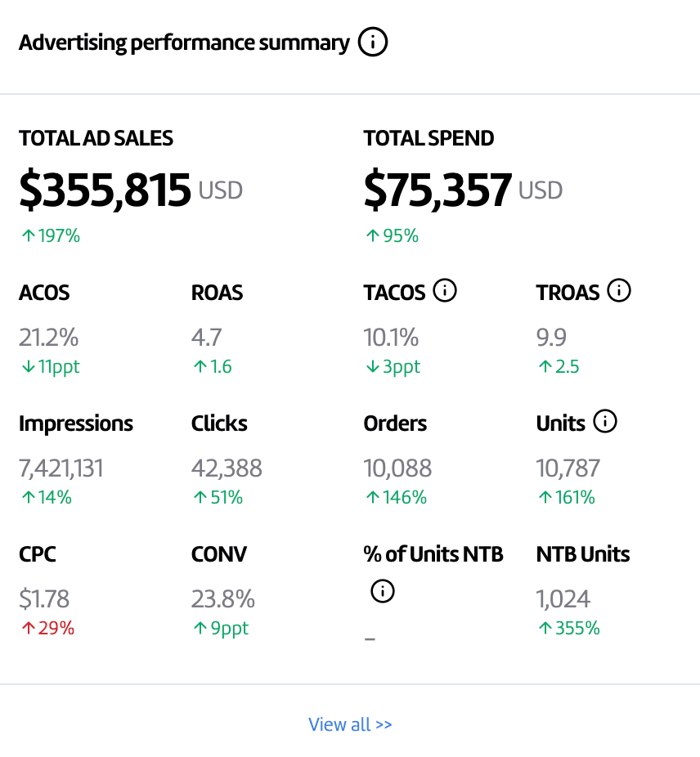
Task: Click the TACOS info icon
Action: point(445,291)
